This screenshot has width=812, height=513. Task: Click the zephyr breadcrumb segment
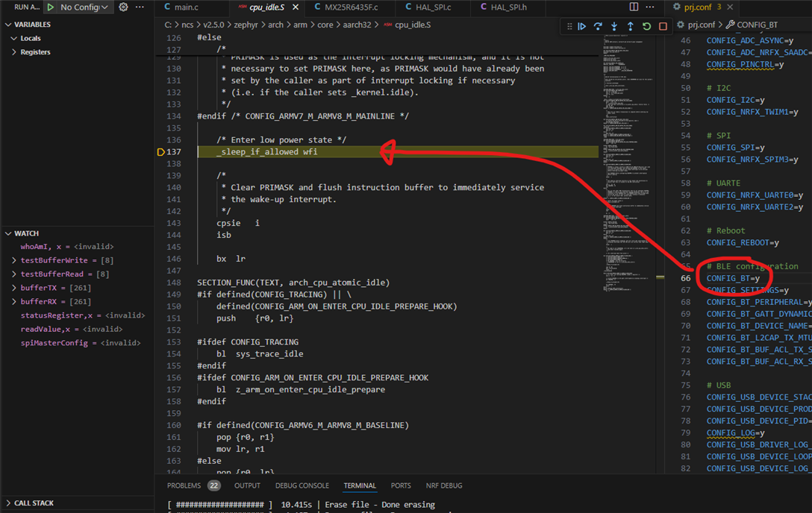tap(246, 25)
